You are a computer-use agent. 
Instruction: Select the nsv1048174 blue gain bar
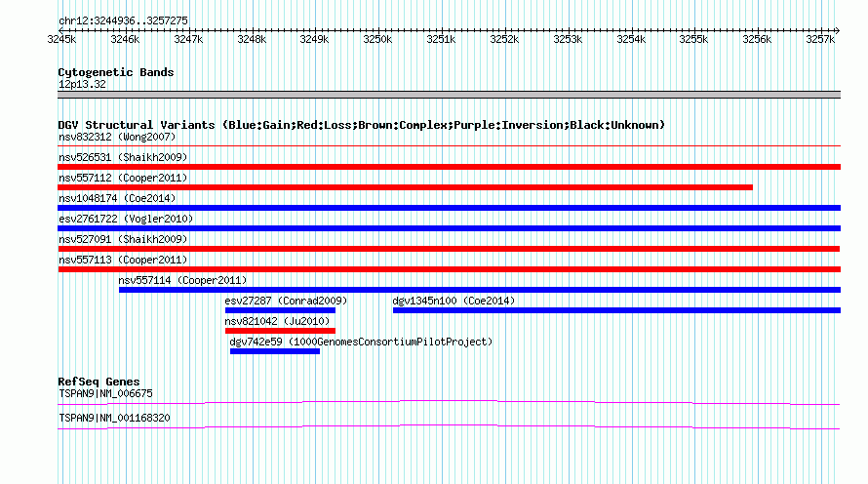[x=449, y=208]
